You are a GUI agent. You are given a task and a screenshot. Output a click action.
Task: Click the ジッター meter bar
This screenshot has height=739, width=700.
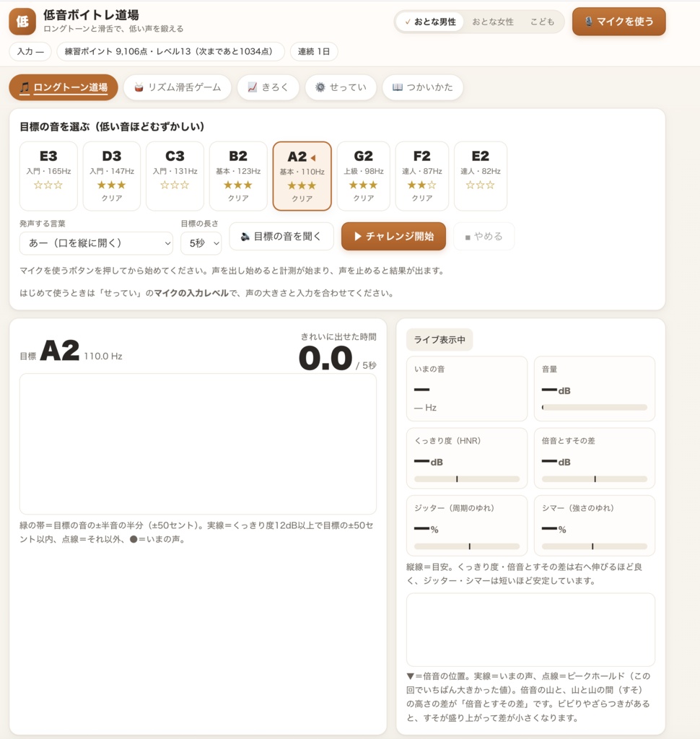467,546
